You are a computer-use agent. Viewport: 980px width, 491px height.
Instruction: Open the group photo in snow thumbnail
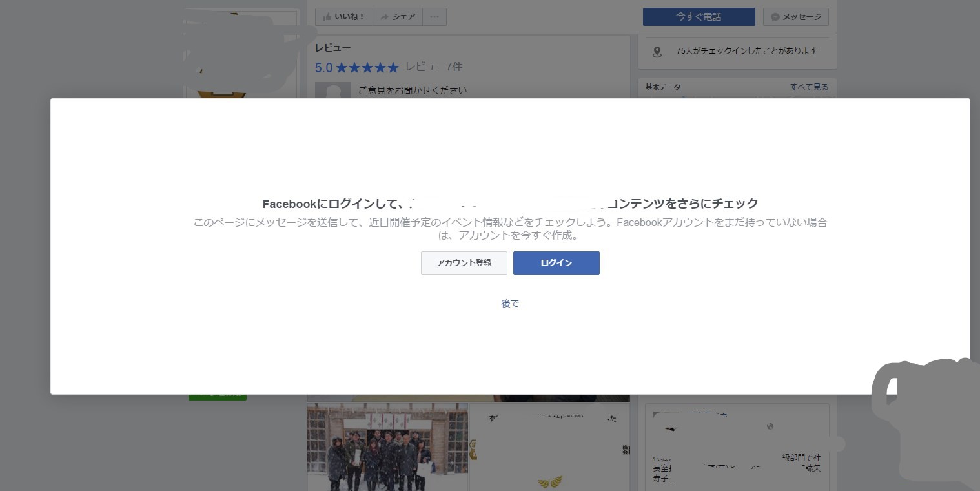pos(387,447)
